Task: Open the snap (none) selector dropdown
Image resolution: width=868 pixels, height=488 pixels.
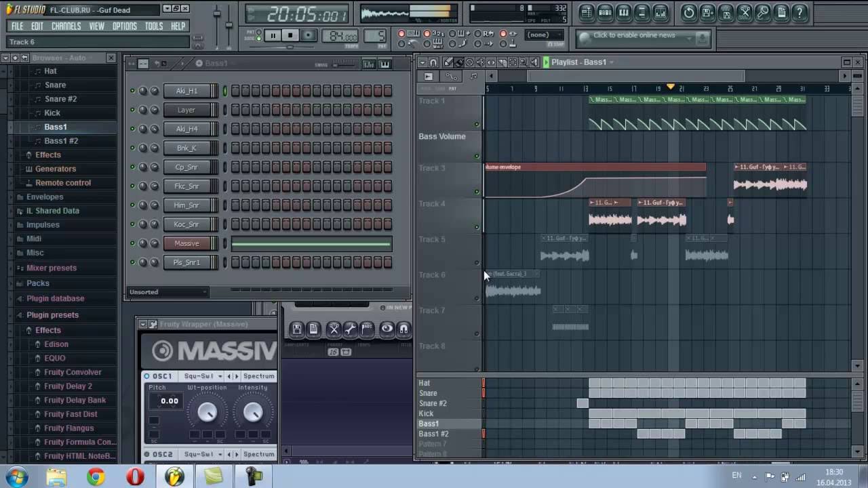Action: click(544, 35)
